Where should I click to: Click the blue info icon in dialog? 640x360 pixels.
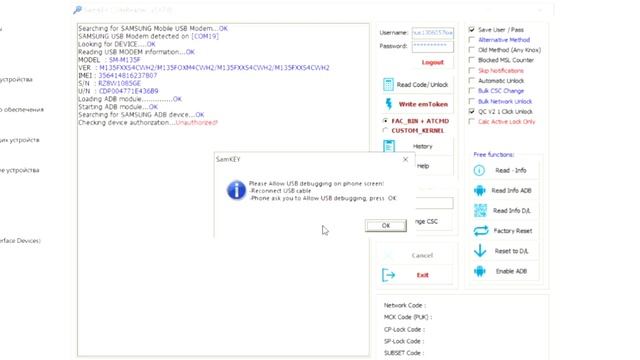[x=236, y=190]
